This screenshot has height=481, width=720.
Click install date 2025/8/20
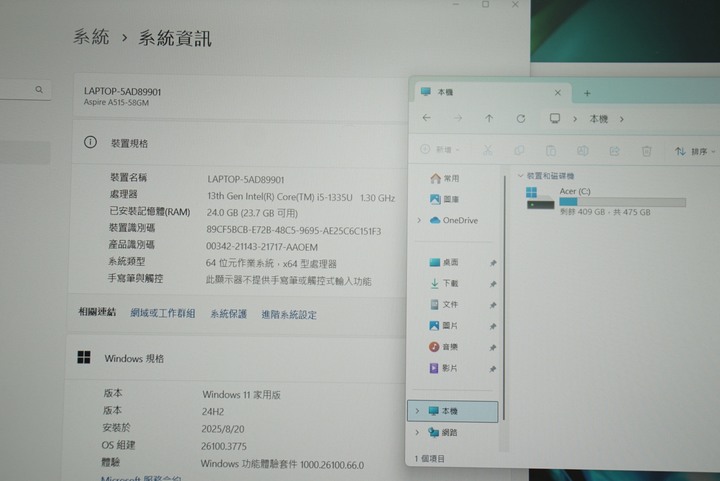[223, 429]
